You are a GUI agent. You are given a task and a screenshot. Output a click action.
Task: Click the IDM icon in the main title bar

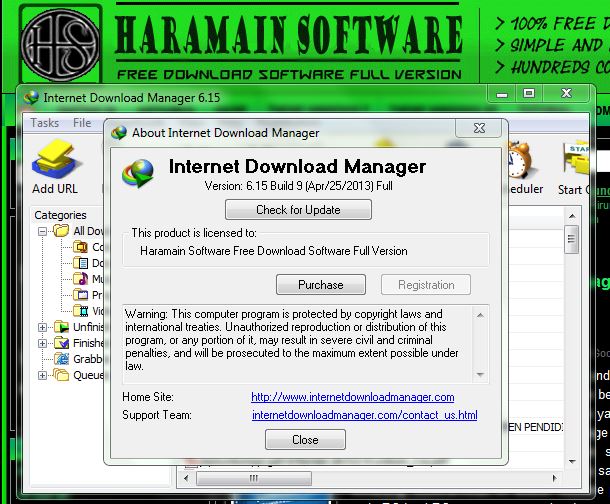(32, 97)
